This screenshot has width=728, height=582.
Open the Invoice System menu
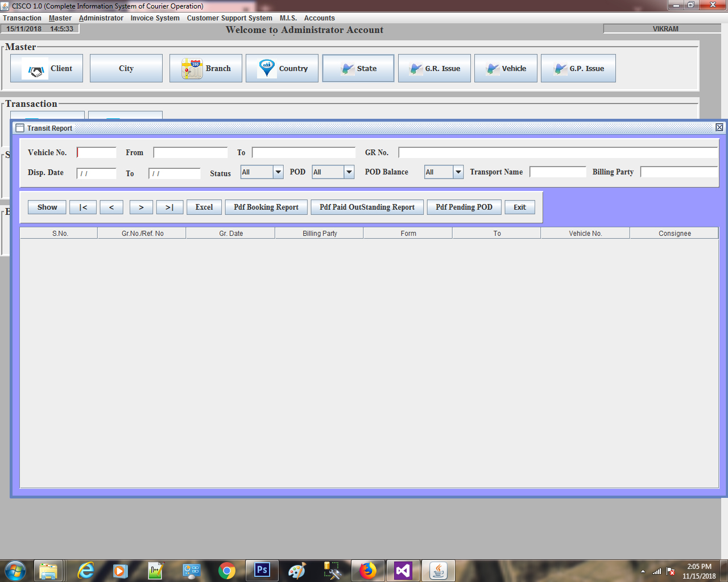click(155, 18)
